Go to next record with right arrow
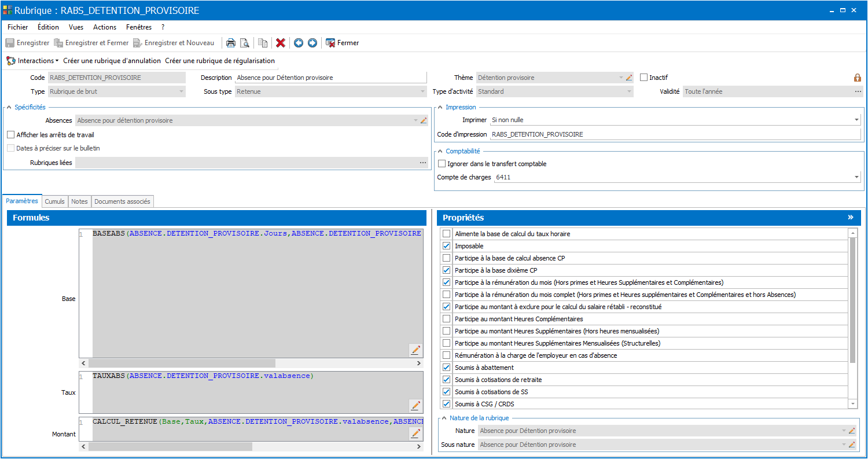The width and height of the screenshot is (868, 459). [312, 43]
